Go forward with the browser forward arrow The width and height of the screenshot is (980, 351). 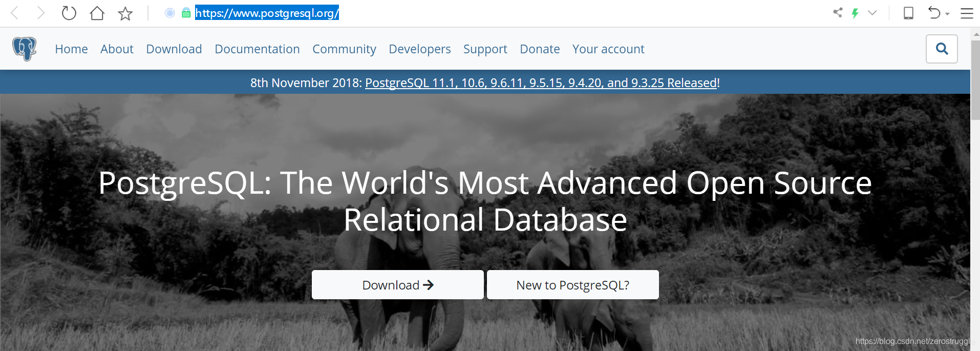pyautogui.click(x=41, y=13)
